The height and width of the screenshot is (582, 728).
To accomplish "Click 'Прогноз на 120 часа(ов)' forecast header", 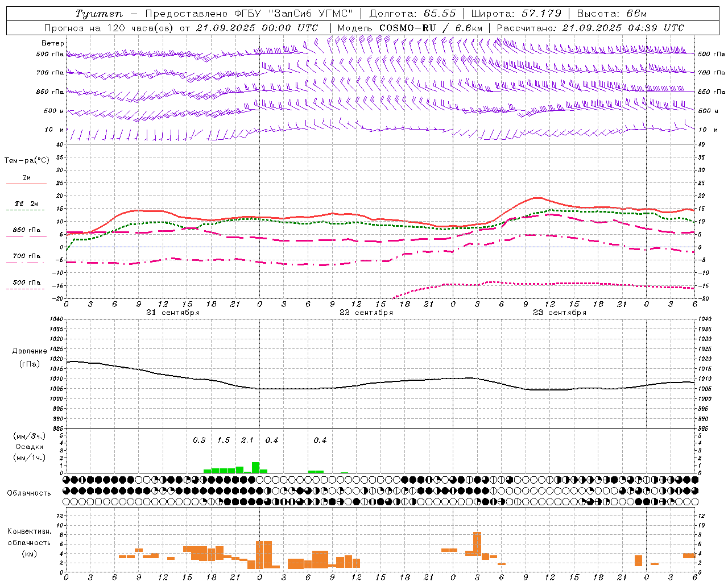I will coord(110,28).
